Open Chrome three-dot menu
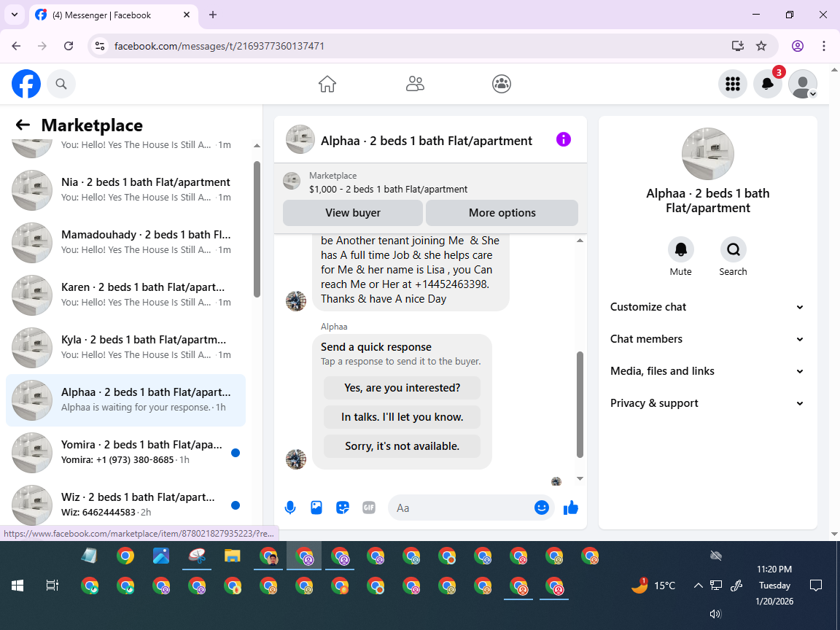 coord(824,46)
